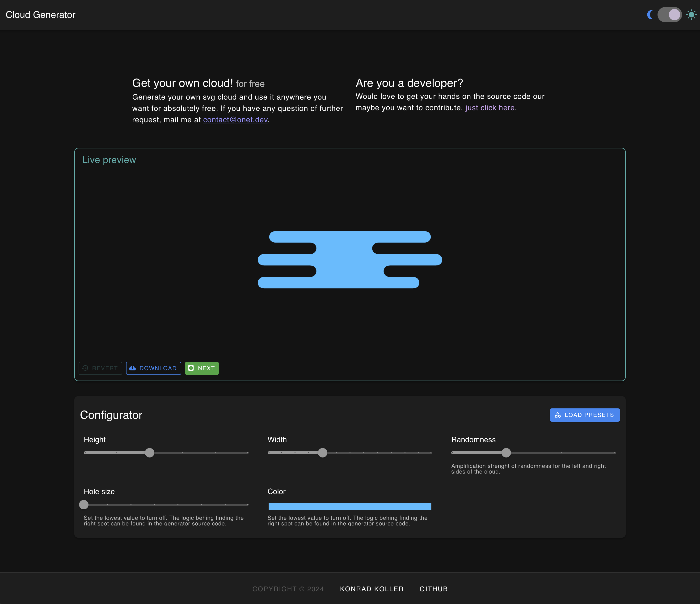Click the cloud download icon
The image size is (700, 604).
(x=132, y=368)
